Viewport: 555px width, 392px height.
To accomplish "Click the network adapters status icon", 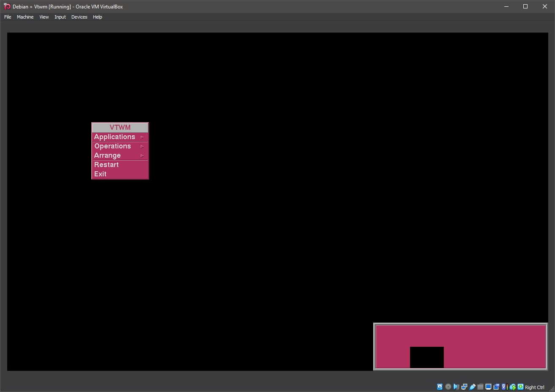I will click(x=464, y=387).
